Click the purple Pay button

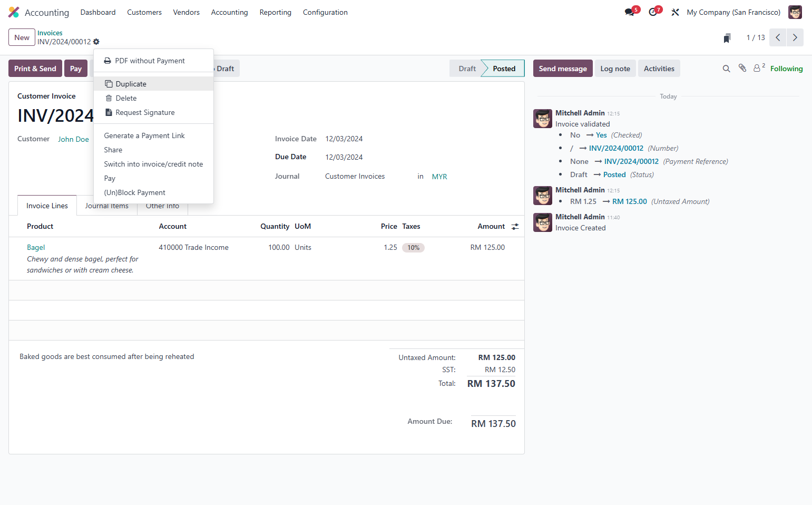[x=76, y=69]
